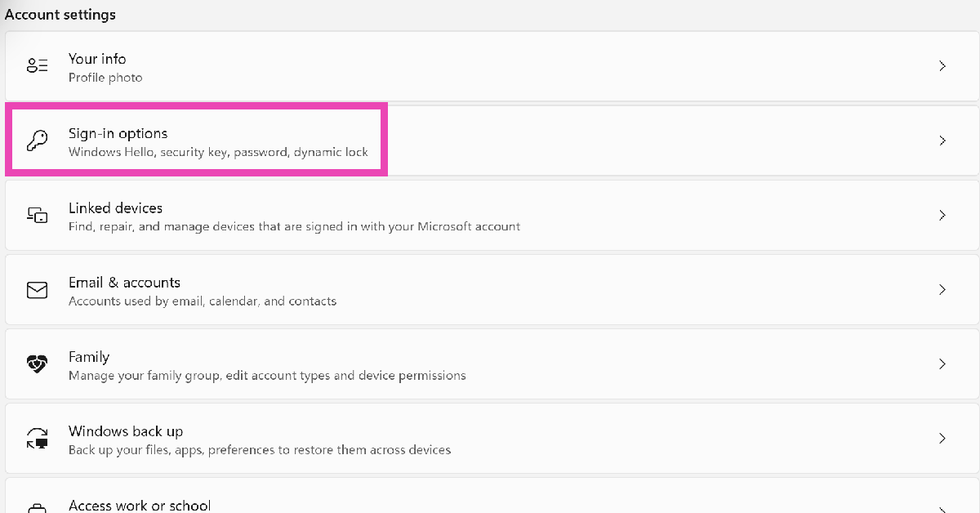This screenshot has width=980, height=513.
Task: Click the Family heart icon
Action: point(38,364)
